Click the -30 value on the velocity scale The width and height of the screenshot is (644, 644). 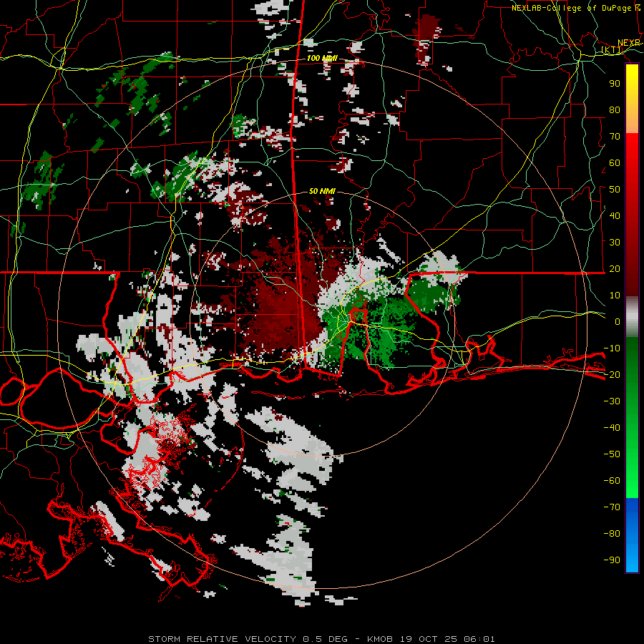[x=612, y=401]
